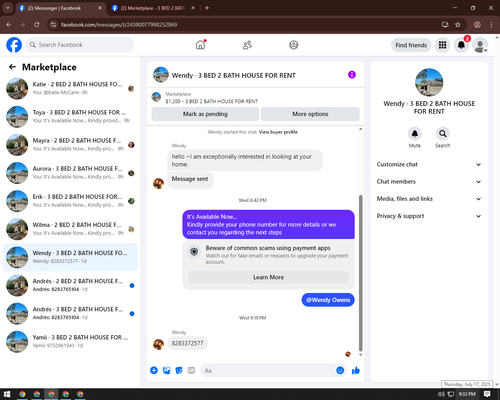Expand Media, files and links section
This screenshot has width=500, height=400.
(429, 199)
